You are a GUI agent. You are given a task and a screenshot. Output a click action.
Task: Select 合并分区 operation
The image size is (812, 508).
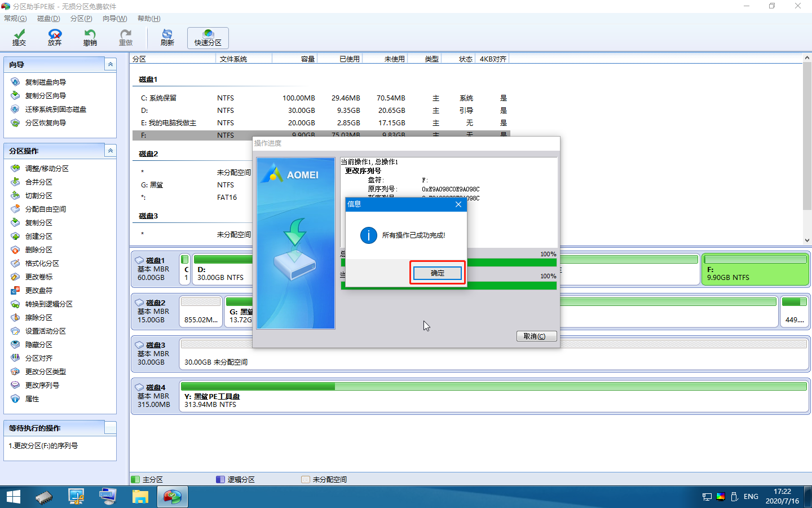coord(38,182)
